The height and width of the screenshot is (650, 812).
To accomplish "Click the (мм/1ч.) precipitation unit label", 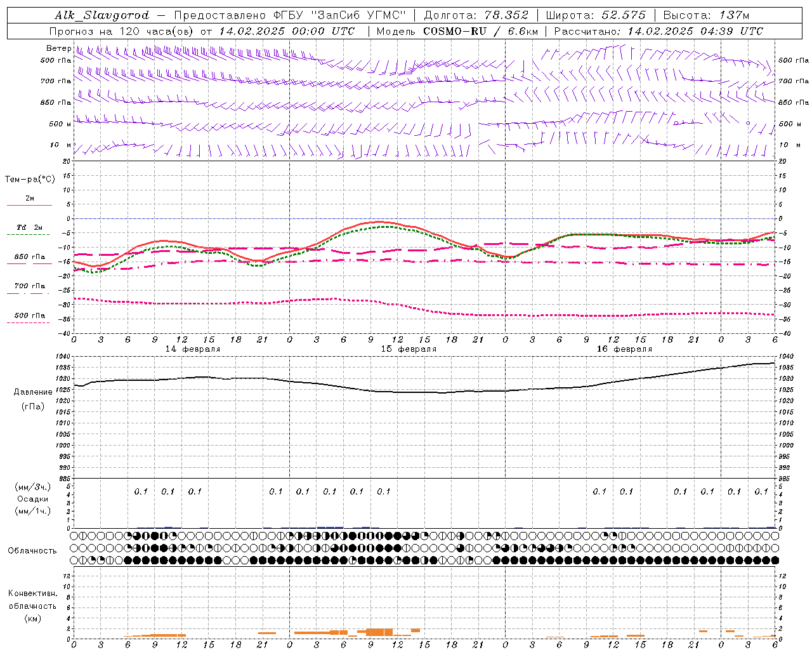I will click(33, 511).
